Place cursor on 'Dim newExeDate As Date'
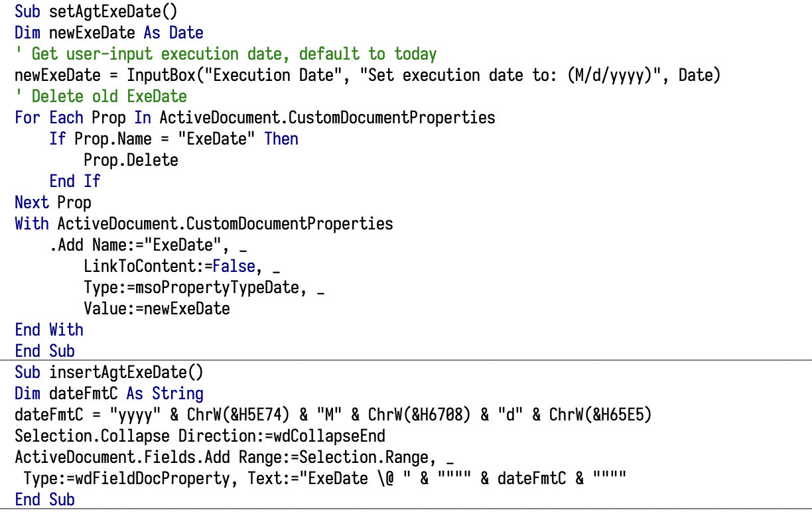This screenshot has width=812, height=512. click(109, 32)
